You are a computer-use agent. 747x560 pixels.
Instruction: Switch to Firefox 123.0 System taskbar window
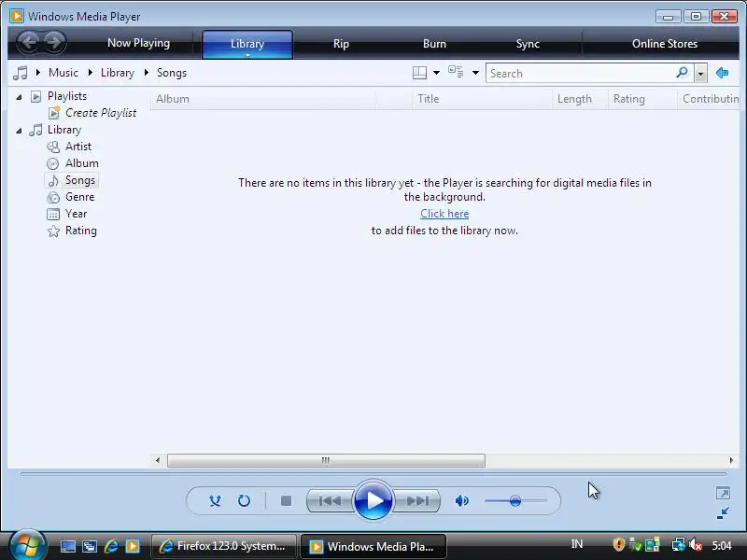pyautogui.click(x=223, y=546)
